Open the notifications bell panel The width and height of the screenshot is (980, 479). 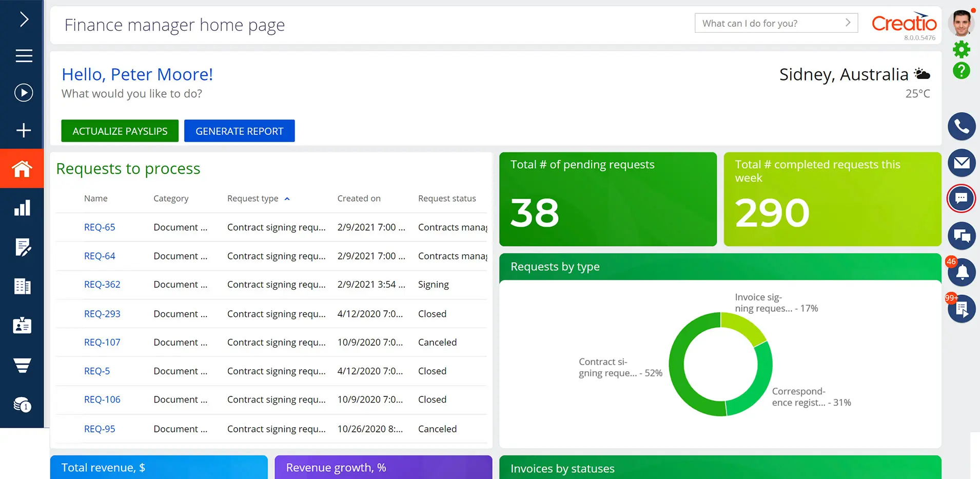click(962, 272)
